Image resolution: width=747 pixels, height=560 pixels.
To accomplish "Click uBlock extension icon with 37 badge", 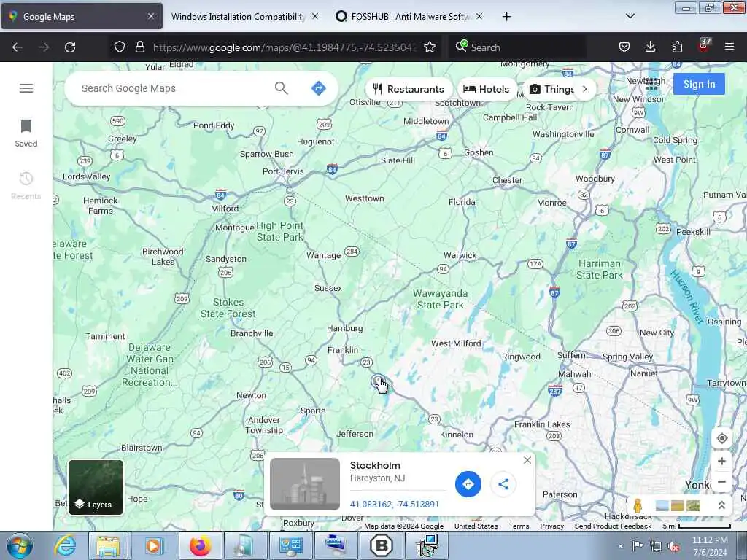I will pos(704,46).
